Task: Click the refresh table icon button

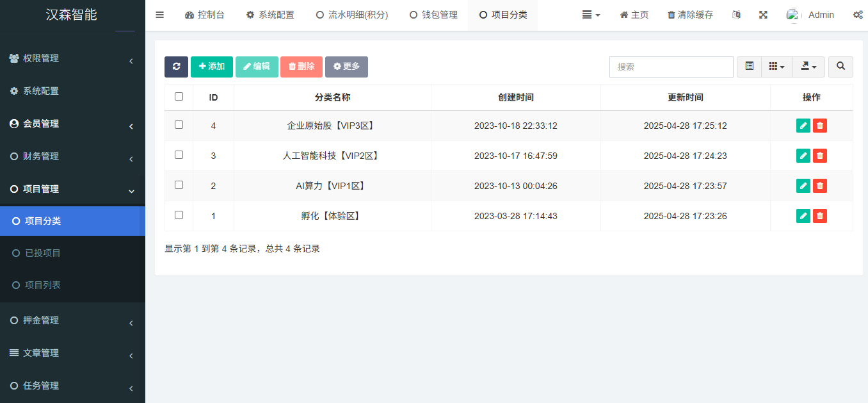Action: [x=176, y=67]
